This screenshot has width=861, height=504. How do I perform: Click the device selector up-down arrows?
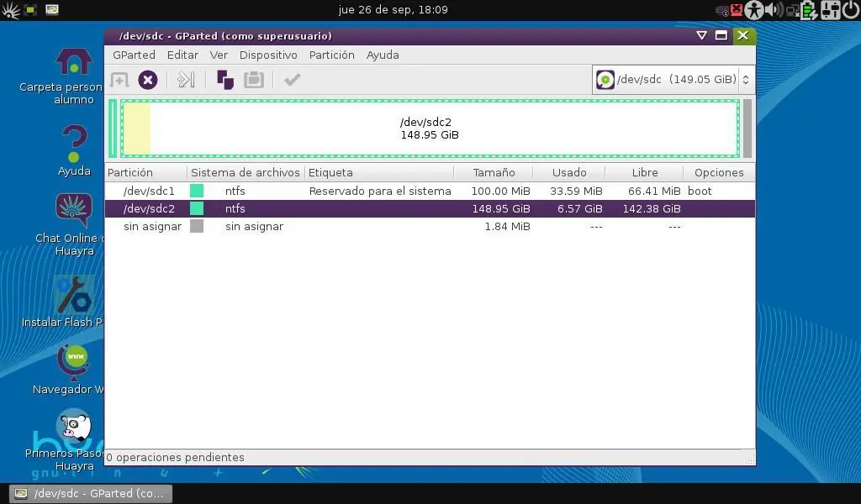tap(746, 80)
